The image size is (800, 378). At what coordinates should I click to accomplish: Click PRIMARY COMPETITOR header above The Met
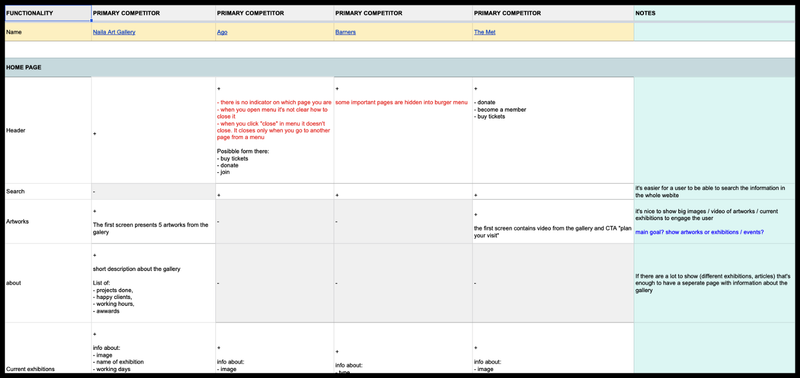(553, 13)
